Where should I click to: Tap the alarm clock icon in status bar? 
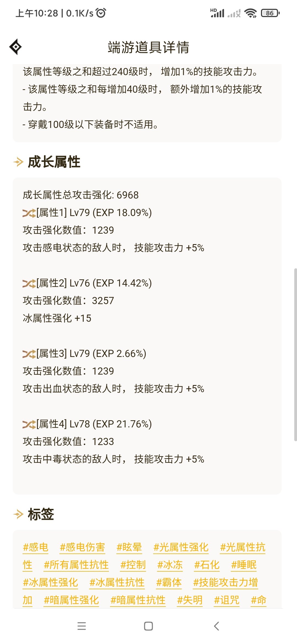click(101, 12)
